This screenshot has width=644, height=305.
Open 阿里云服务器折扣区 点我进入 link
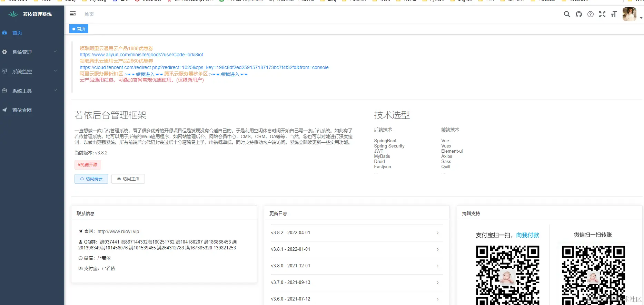(x=143, y=74)
